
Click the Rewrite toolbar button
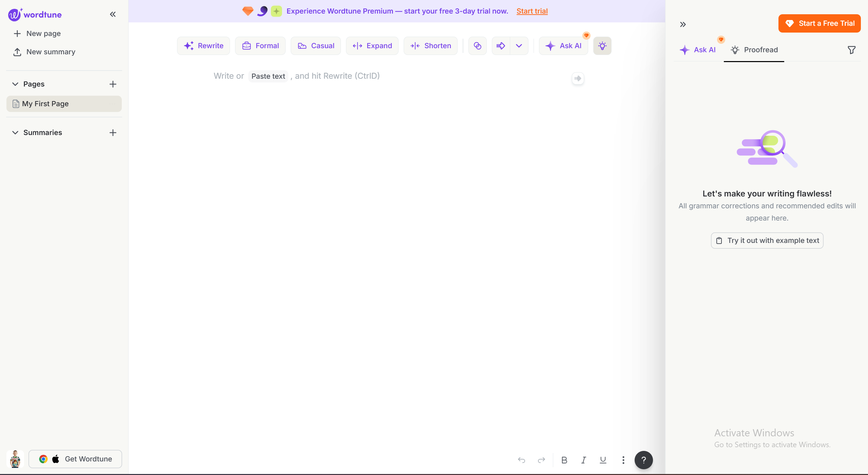point(204,45)
